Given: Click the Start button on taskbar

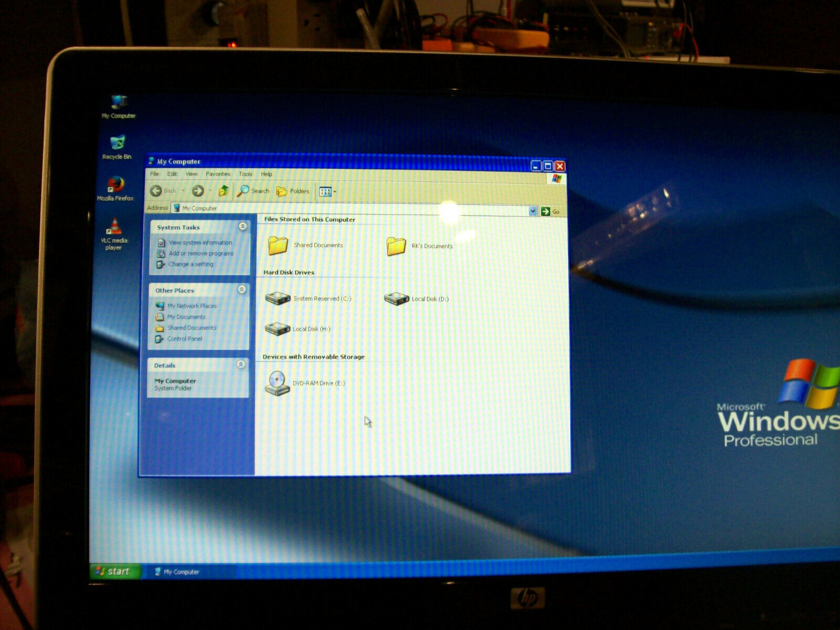Looking at the screenshot, I should point(114,571).
